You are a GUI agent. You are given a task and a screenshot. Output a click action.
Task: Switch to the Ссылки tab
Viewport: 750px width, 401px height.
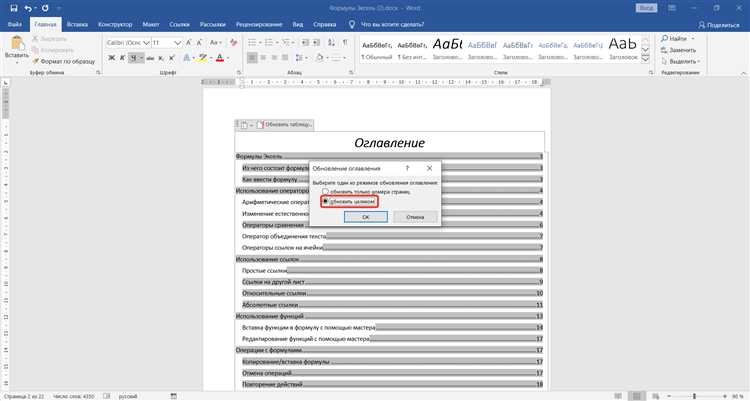coord(179,24)
